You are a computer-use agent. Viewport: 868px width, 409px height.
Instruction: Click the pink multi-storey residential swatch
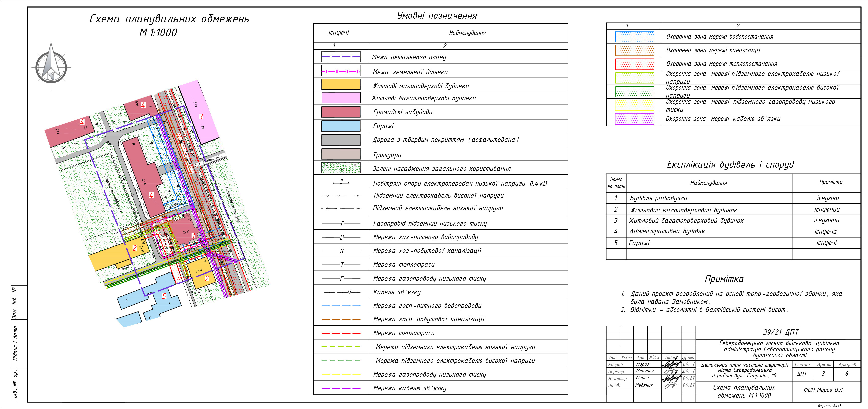[x=341, y=98]
